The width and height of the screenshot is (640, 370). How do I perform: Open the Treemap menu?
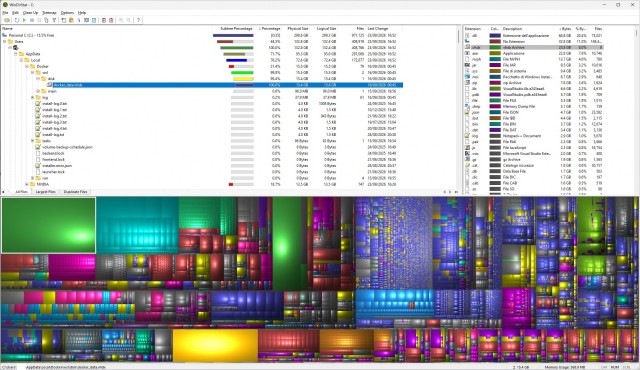[49, 13]
